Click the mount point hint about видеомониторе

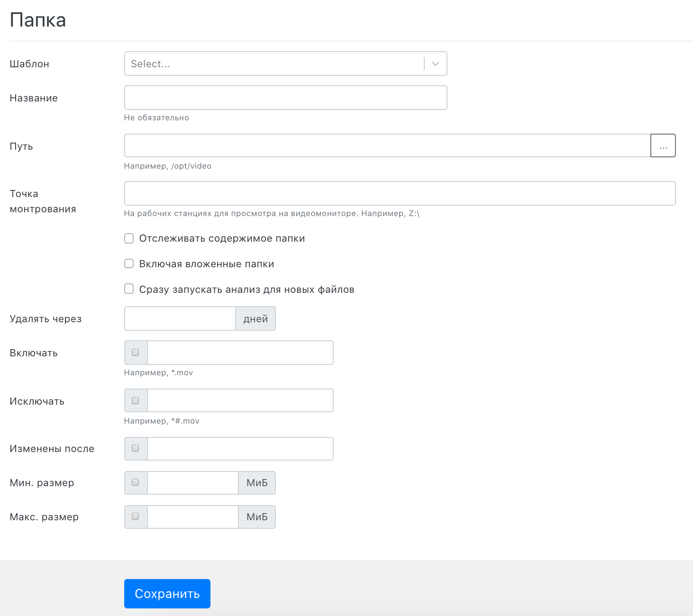tap(272, 213)
